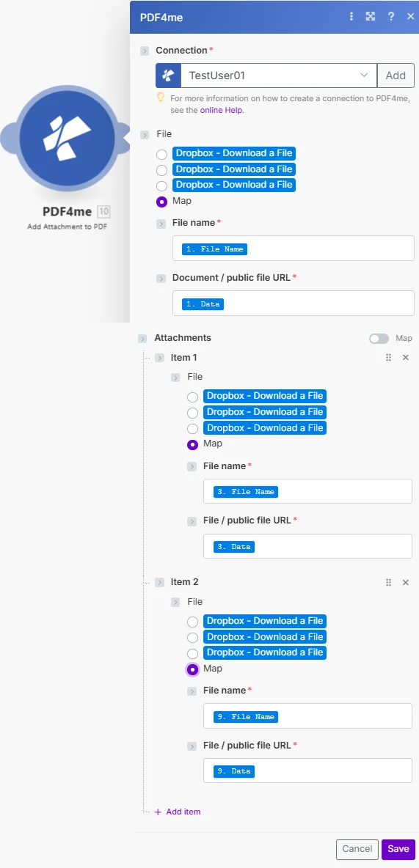
Task: Open the help question mark icon
Action: click(390, 17)
